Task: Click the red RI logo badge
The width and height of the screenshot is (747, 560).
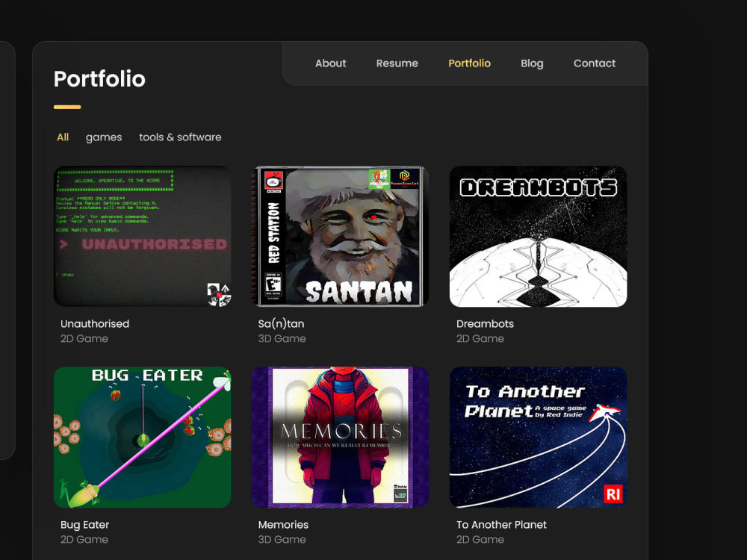Action: tap(613, 494)
